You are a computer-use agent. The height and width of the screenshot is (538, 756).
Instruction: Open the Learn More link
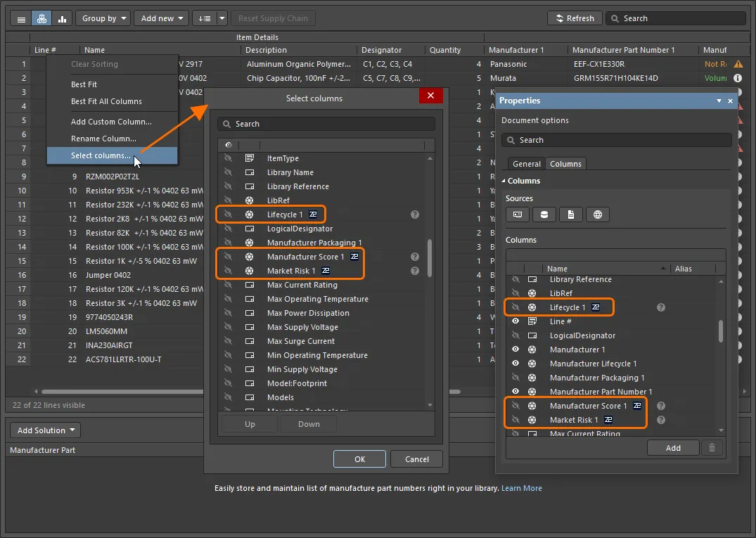[x=522, y=488]
